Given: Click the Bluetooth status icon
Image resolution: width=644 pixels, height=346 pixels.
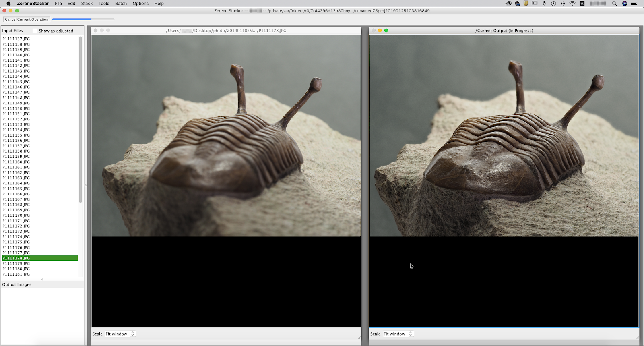Looking at the screenshot, I should point(563,4).
